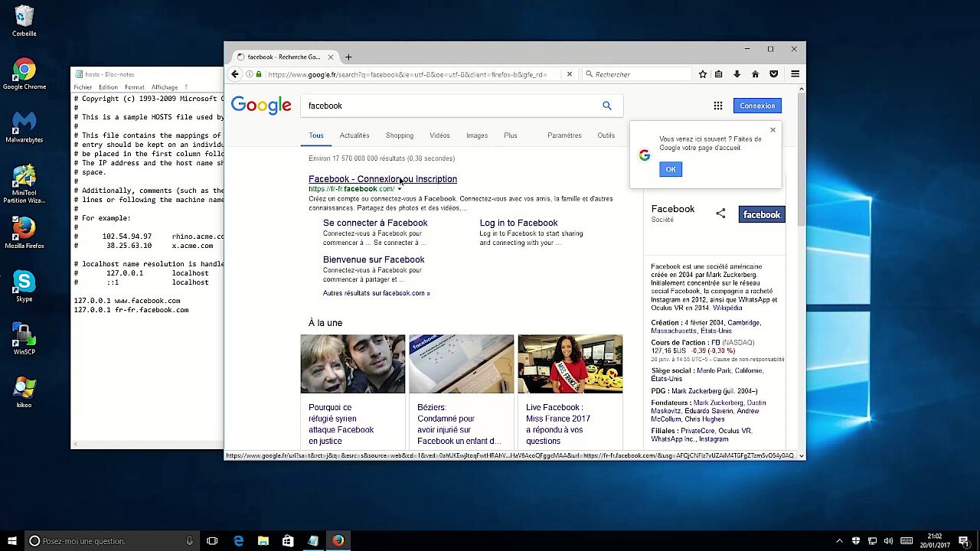The height and width of the screenshot is (551, 980).
Task: Click the Firefox back arrow button
Action: point(235,74)
